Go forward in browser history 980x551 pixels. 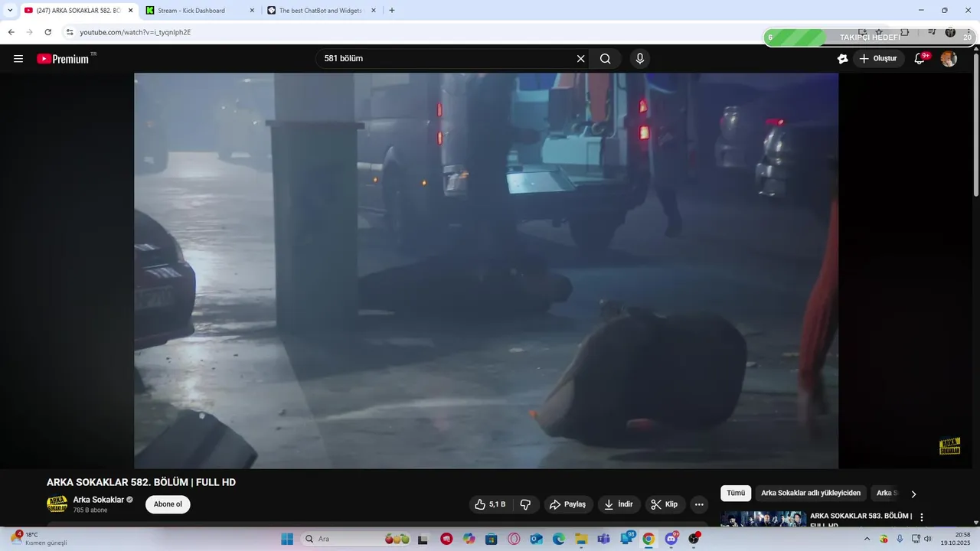30,32
